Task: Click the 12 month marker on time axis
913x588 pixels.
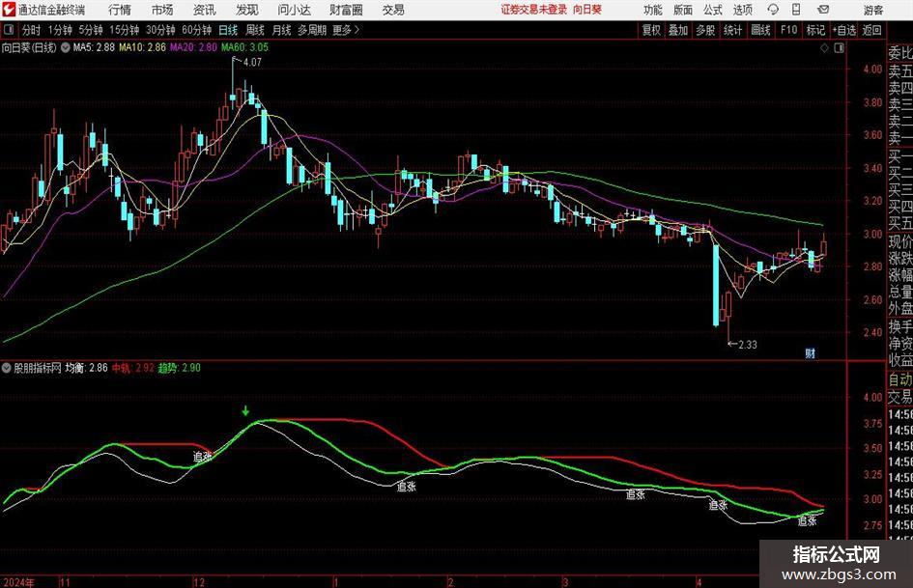Action: 199,582
